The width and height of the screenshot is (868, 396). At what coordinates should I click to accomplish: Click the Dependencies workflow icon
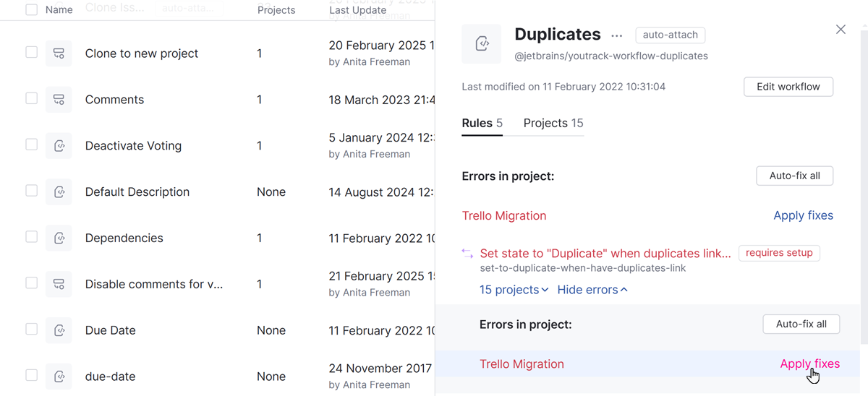[x=59, y=238]
